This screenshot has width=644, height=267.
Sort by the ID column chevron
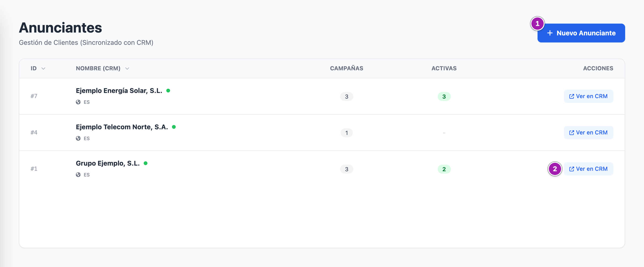43,68
